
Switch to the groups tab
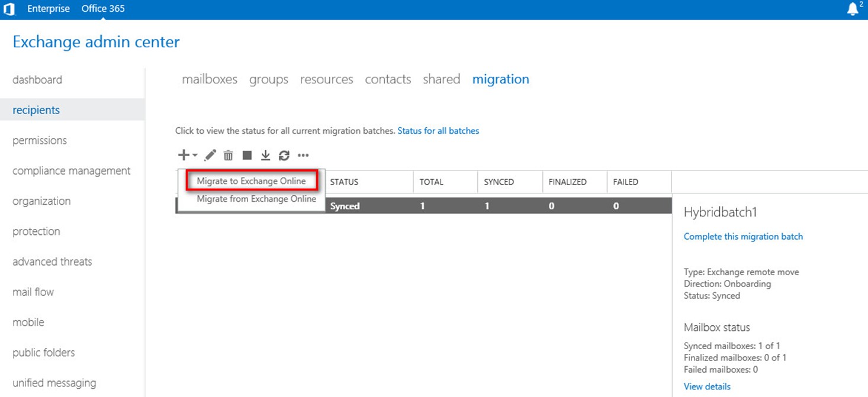click(269, 79)
